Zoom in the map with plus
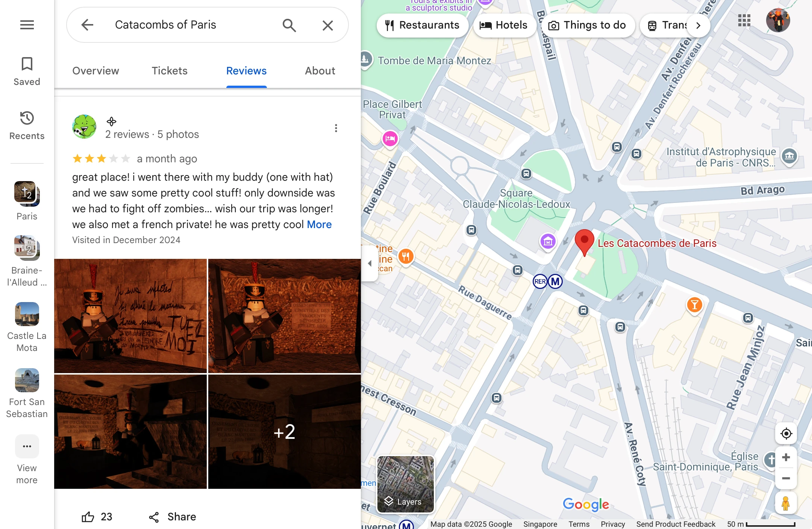This screenshot has width=812, height=529. (786, 457)
